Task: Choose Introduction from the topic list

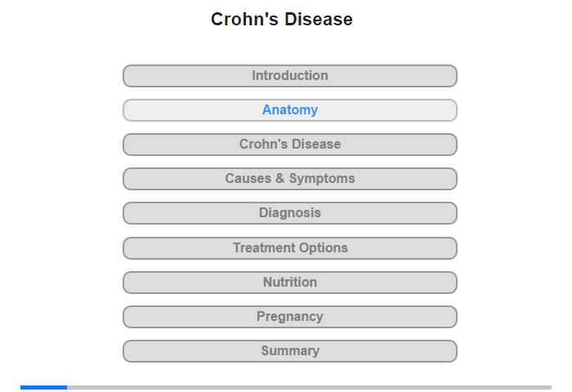Action: pyautogui.click(x=290, y=76)
